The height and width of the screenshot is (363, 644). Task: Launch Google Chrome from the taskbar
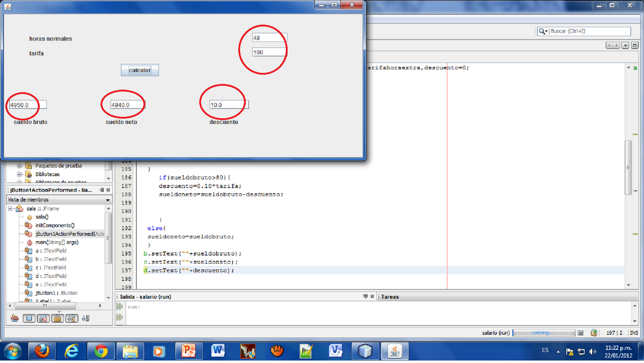pyautogui.click(x=101, y=351)
